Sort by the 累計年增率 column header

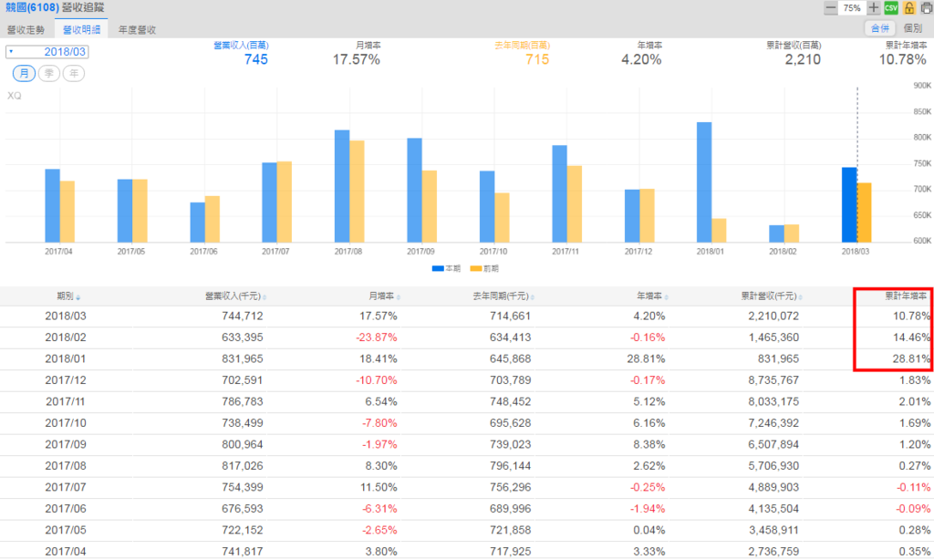click(x=906, y=296)
